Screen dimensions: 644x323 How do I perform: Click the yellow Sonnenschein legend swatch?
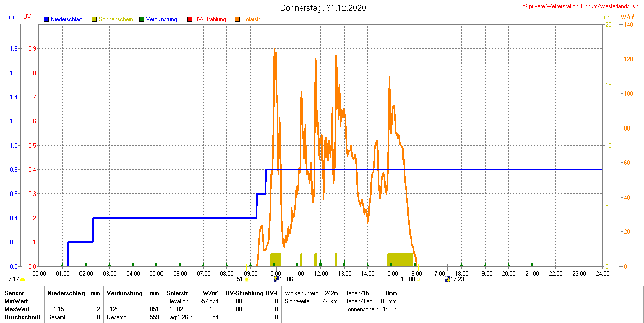[x=94, y=19]
